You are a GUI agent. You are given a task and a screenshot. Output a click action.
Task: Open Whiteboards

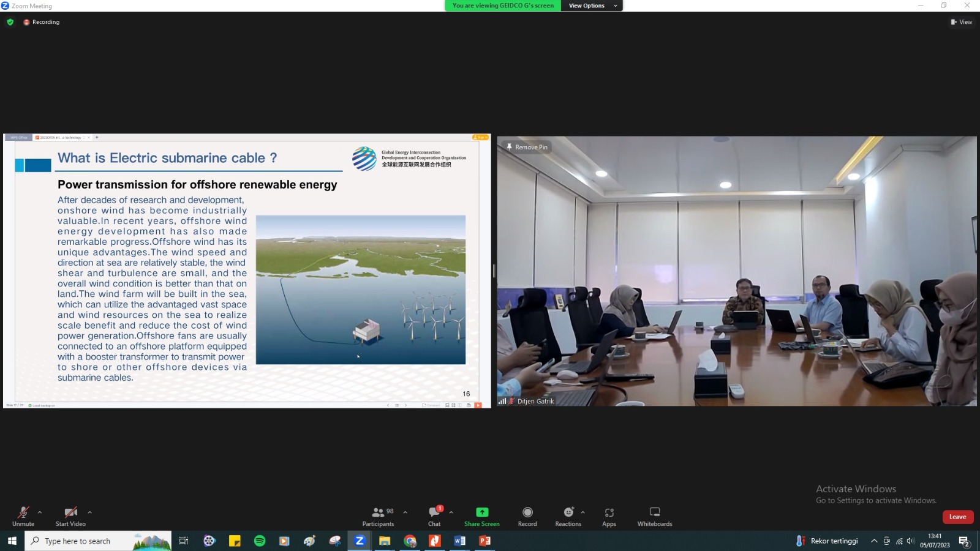(x=654, y=516)
